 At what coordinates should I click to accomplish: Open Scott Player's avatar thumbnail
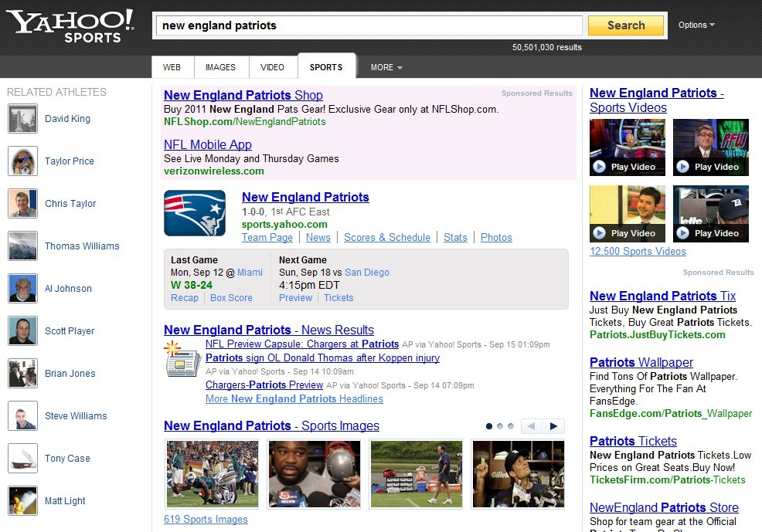point(23,331)
